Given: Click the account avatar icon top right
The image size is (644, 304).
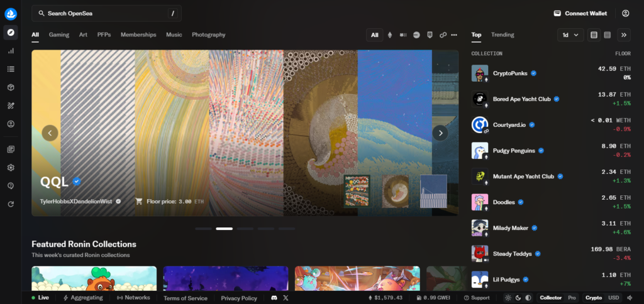Looking at the screenshot, I should point(626,14).
